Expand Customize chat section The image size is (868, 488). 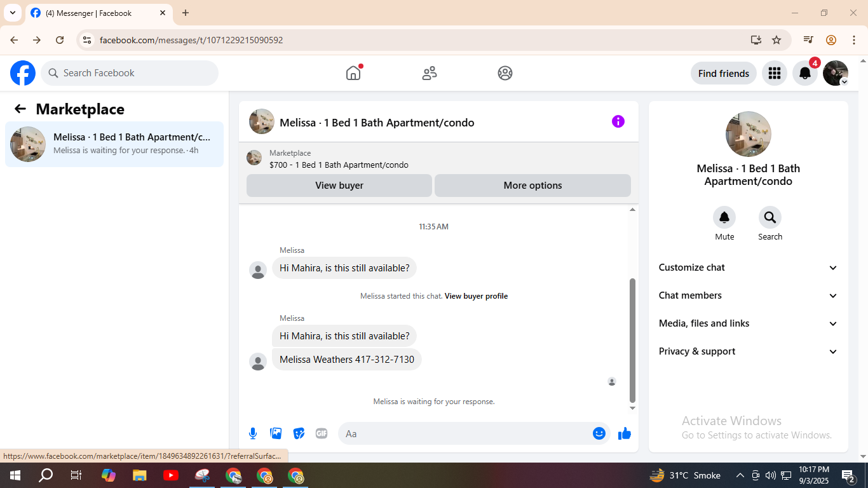click(x=749, y=268)
